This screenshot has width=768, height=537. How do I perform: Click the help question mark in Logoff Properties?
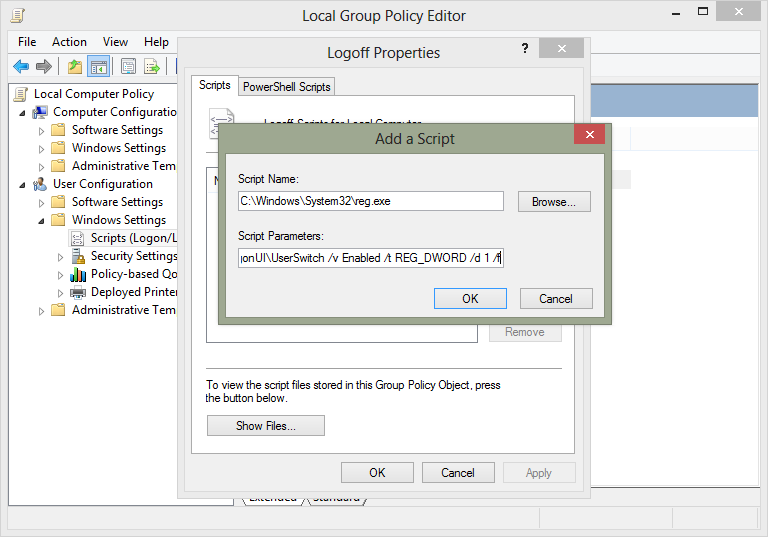pos(525,49)
